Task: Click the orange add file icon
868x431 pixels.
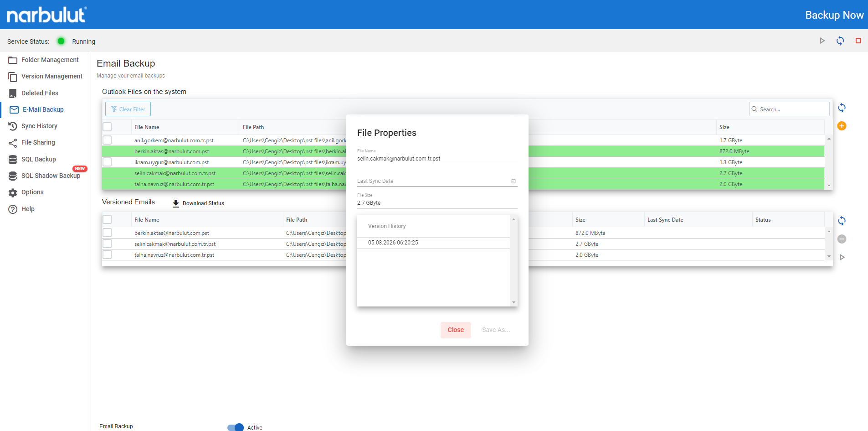Action: coord(842,126)
